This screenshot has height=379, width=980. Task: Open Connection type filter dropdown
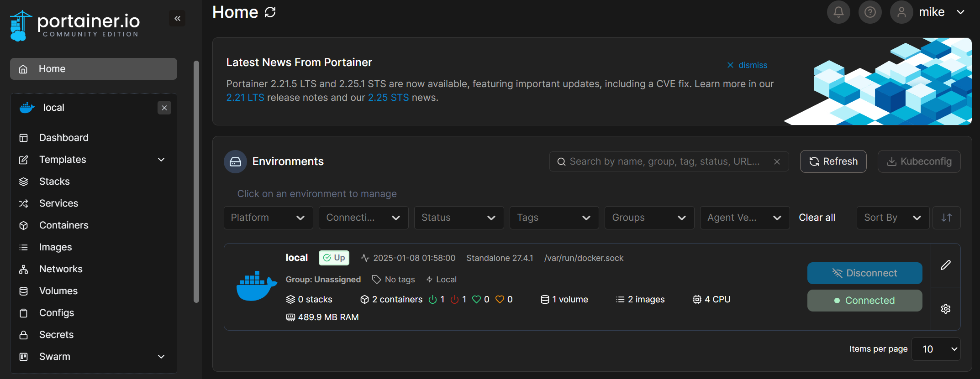[x=364, y=218]
